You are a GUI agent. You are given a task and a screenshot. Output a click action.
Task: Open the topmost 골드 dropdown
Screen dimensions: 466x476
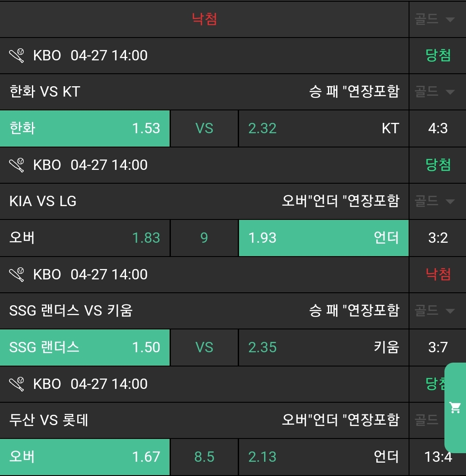(435, 19)
